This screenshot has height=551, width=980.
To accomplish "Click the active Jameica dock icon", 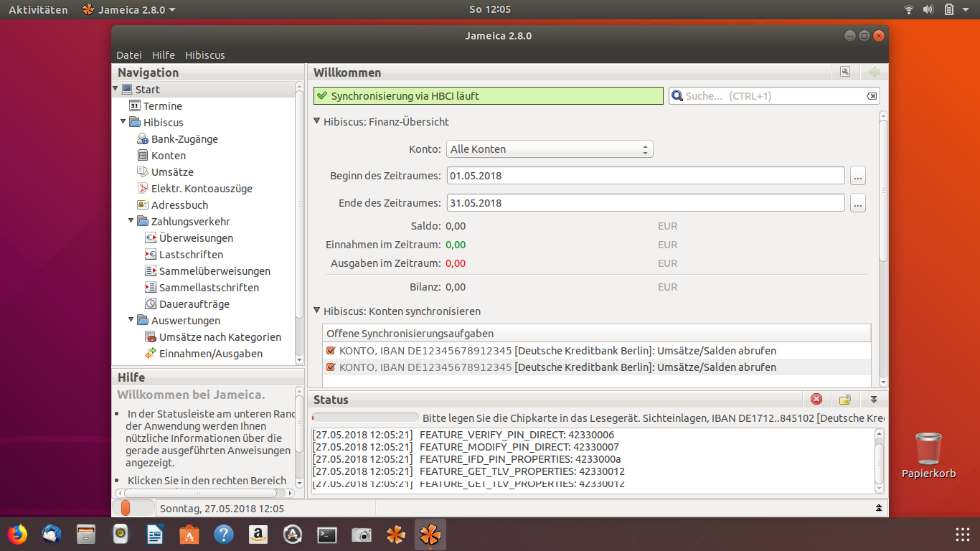I will (x=430, y=534).
